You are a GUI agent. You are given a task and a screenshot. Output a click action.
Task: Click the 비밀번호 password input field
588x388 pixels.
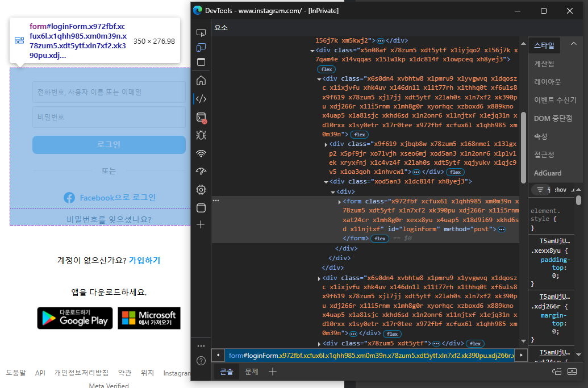point(109,117)
